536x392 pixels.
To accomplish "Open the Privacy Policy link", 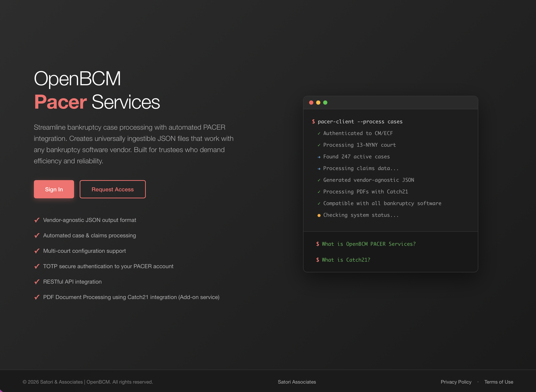I will (456, 382).
